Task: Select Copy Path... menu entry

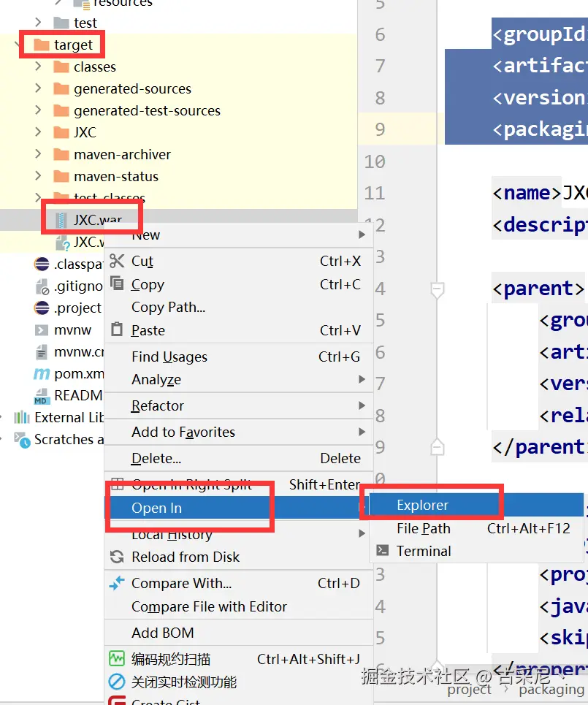Action: coord(239,307)
